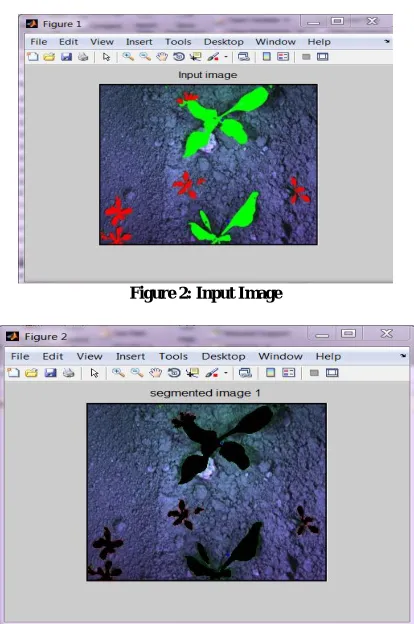This screenshot has width=414, height=624.
Task: Show Plot Tools icon in Figure 2
Action: 332,373
